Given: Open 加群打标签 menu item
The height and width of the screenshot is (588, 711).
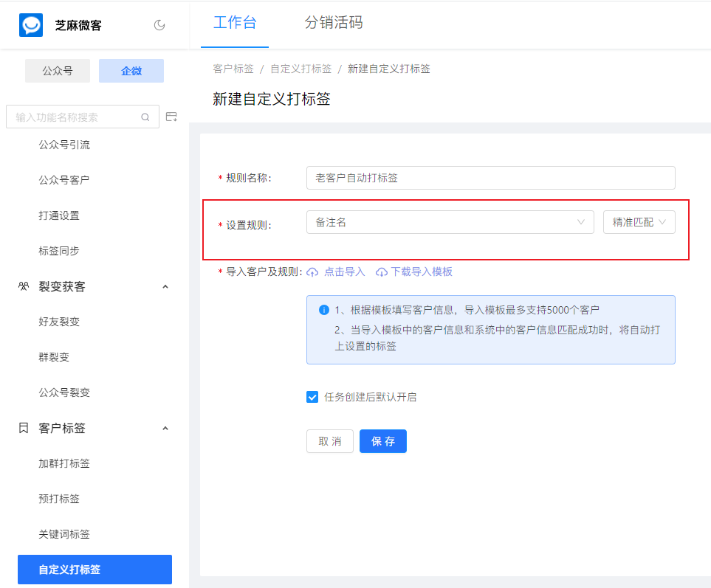Looking at the screenshot, I should (x=64, y=463).
